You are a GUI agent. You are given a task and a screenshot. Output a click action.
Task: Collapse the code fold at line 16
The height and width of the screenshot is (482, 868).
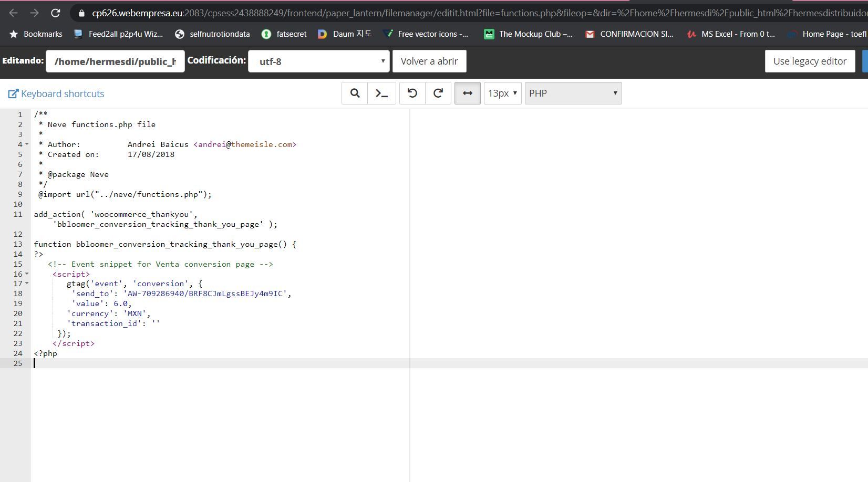coord(27,274)
